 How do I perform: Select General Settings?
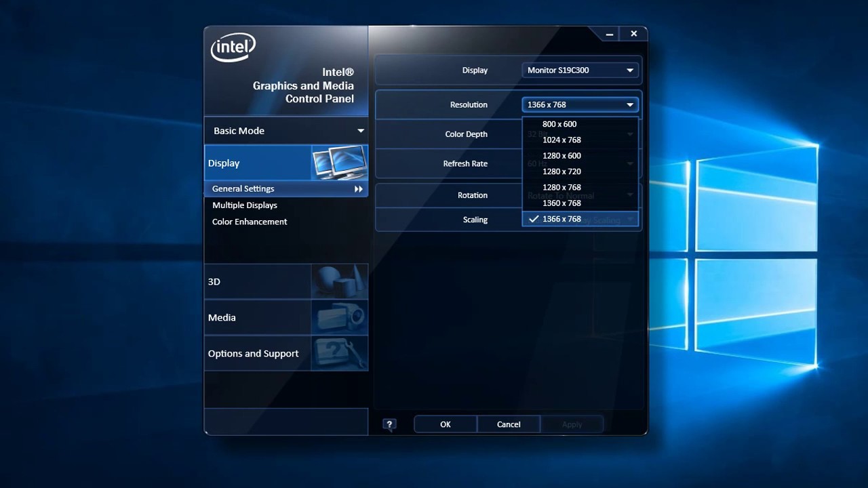[286, 189]
